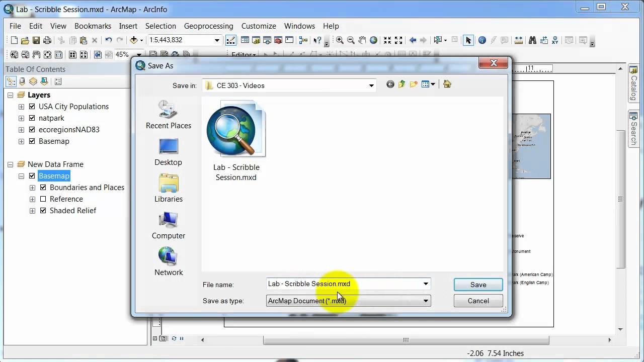Open the Save in folder dropdown
Screen dimensions: 644x362
pyautogui.click(x=371, y=85)
